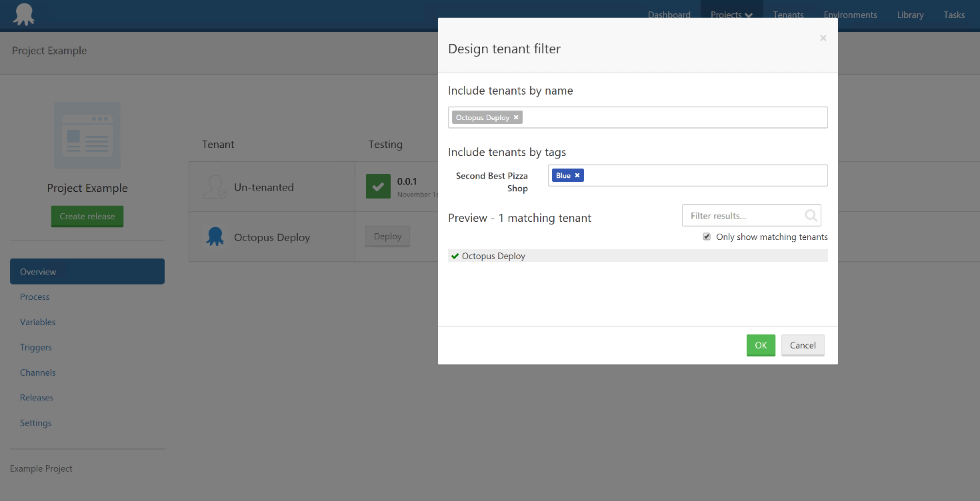
Task: Select the Blue colored tag swatch
Action: click(x=563, y=175)
